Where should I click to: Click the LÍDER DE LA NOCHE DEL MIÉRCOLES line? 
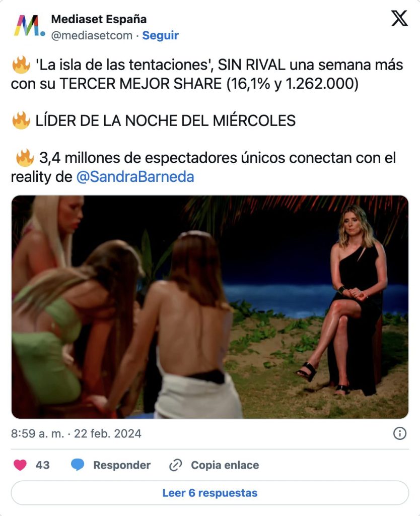pos(166,120)
